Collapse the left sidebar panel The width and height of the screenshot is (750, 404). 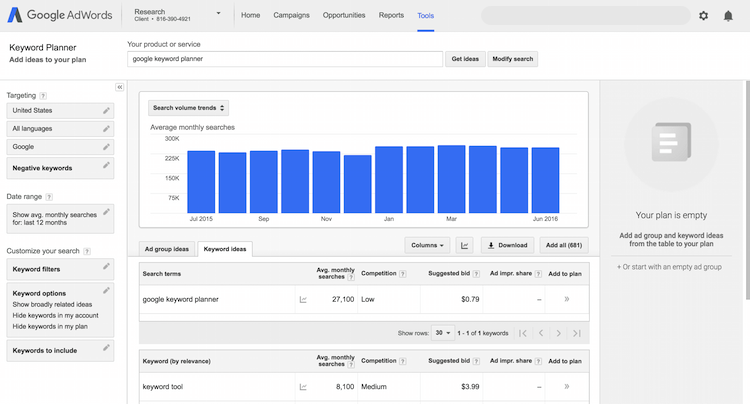(x=120, y=87)
